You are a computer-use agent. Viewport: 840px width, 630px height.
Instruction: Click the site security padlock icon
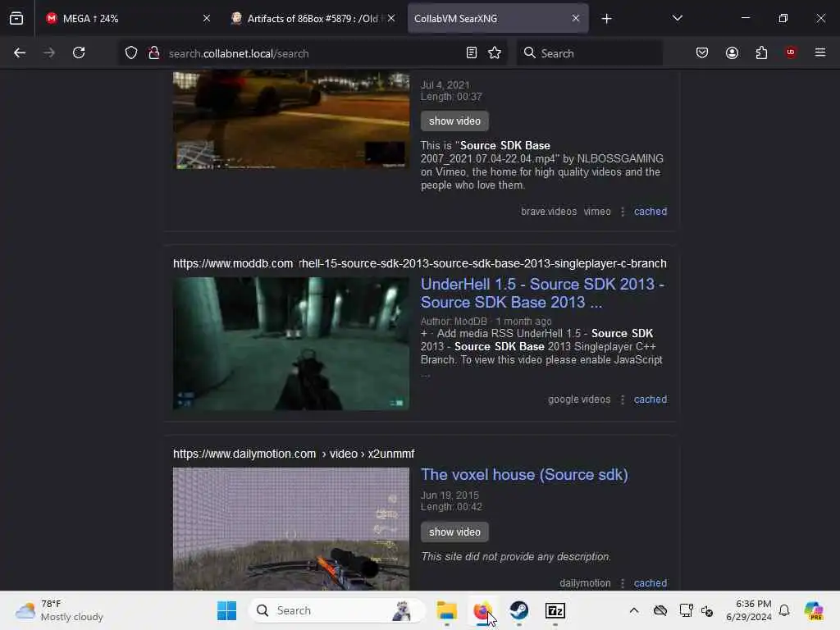coord(154,53)
